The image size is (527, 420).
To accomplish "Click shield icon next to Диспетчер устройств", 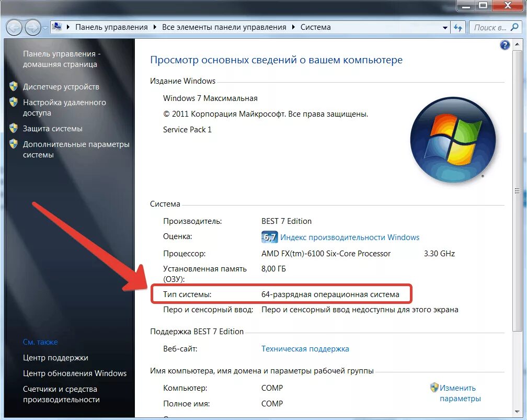I will pyautogui.click(x=14, y=86).
